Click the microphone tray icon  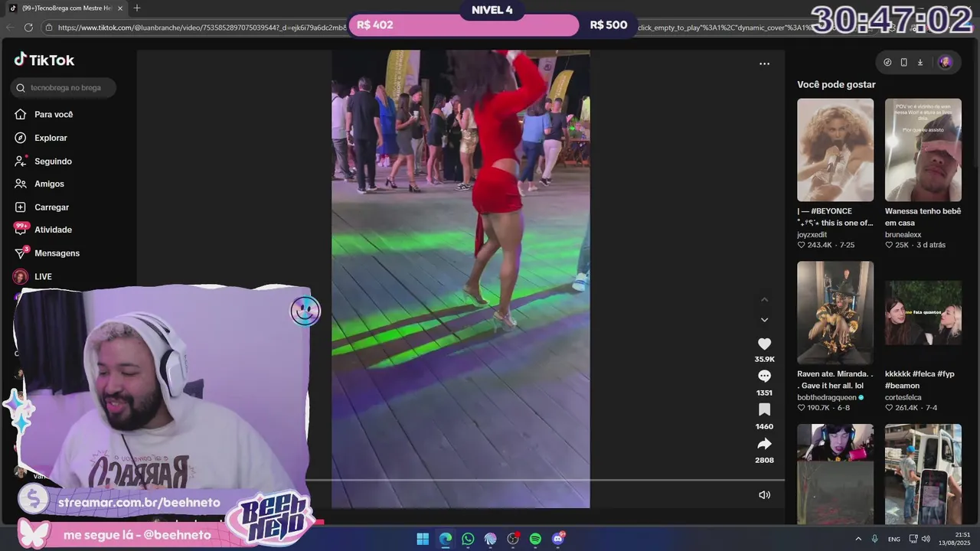click(x=875, y=539)
